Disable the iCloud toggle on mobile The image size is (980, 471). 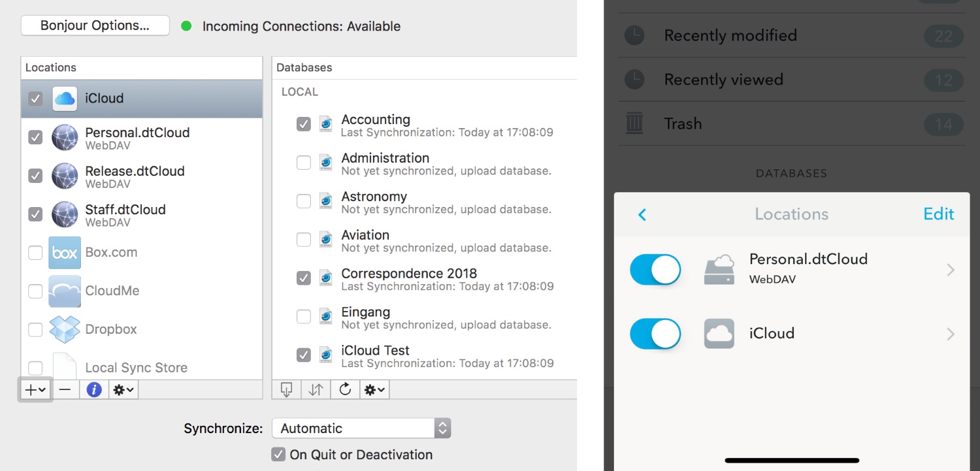655,334
